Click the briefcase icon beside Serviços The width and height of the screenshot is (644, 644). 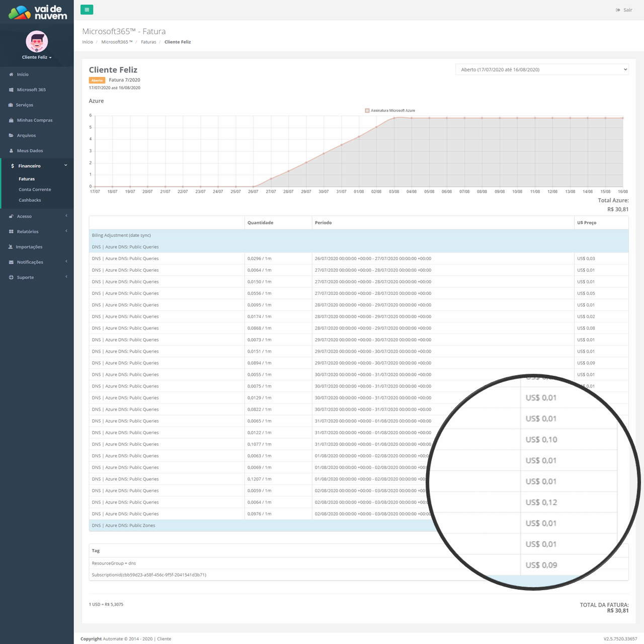(11, 105)
